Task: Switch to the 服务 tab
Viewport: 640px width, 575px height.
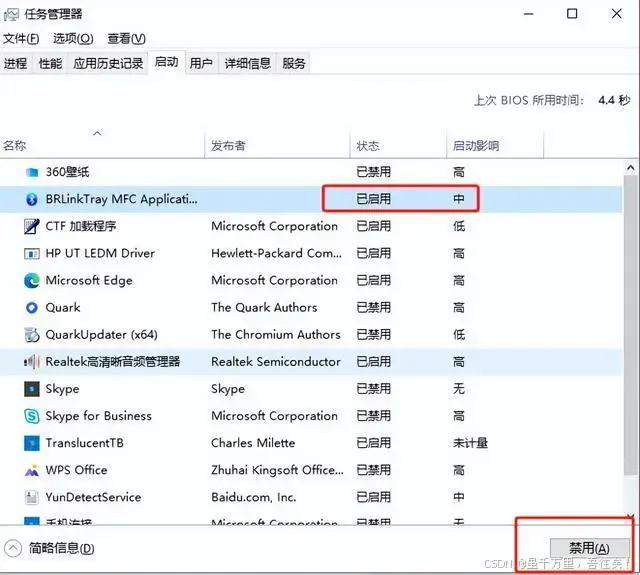Action: coord(294,63)
